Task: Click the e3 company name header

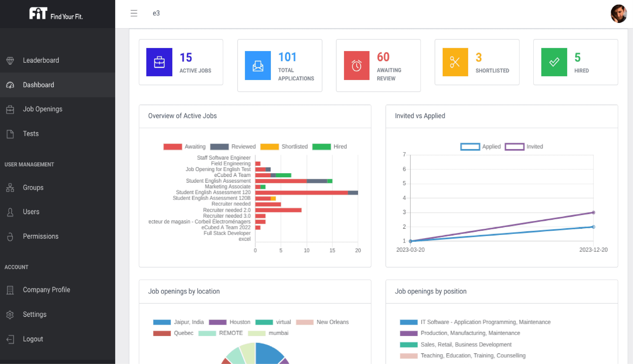Action: (x=156, y=13)
